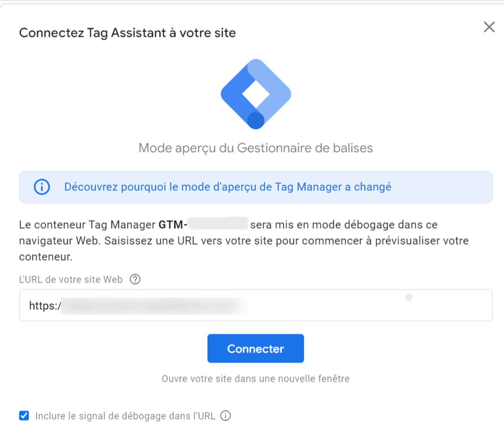This screenshot has height=426, width=504.
Task: Click the question mark help icon beside URL label
Action: 135,279
